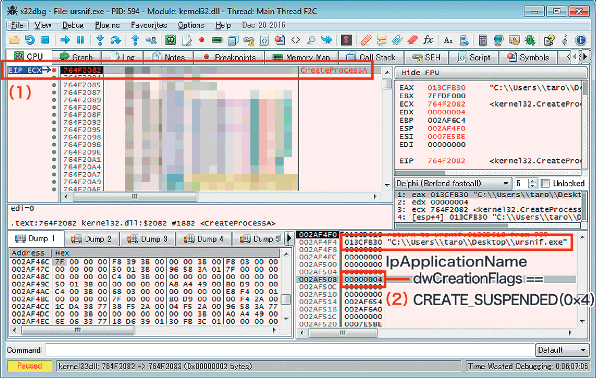Open the Default command type dropdown

561,350
